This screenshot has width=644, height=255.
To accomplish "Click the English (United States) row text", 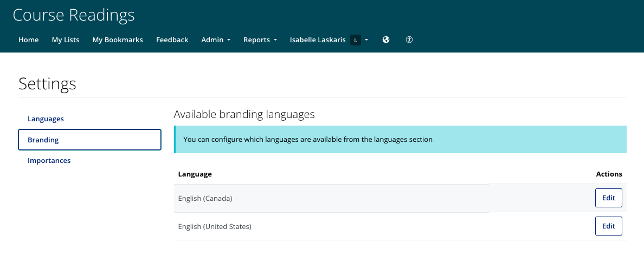I will click(214, 226).
